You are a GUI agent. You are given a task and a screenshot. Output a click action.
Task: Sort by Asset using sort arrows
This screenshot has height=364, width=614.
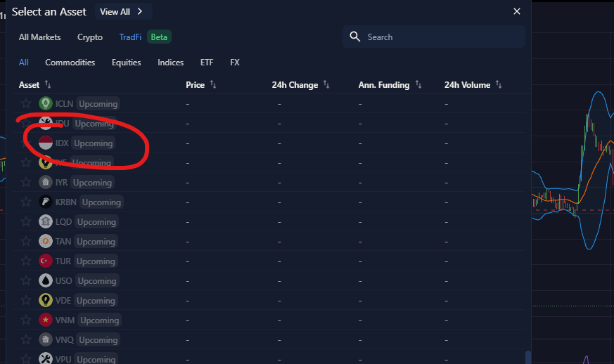(x=48, y=84)
